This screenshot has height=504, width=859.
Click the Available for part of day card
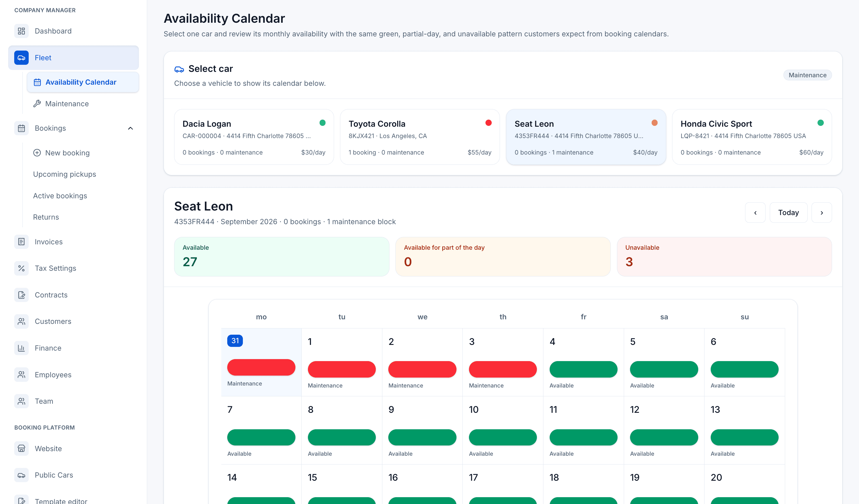(x=503, y=257)
